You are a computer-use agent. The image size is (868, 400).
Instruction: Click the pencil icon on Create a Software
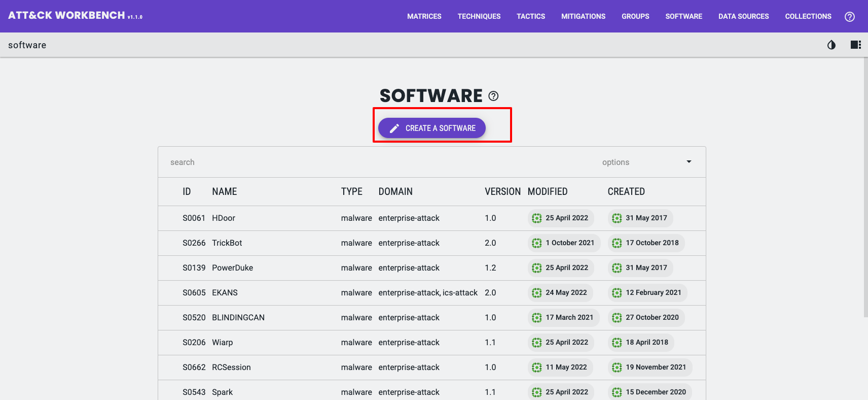394,128
